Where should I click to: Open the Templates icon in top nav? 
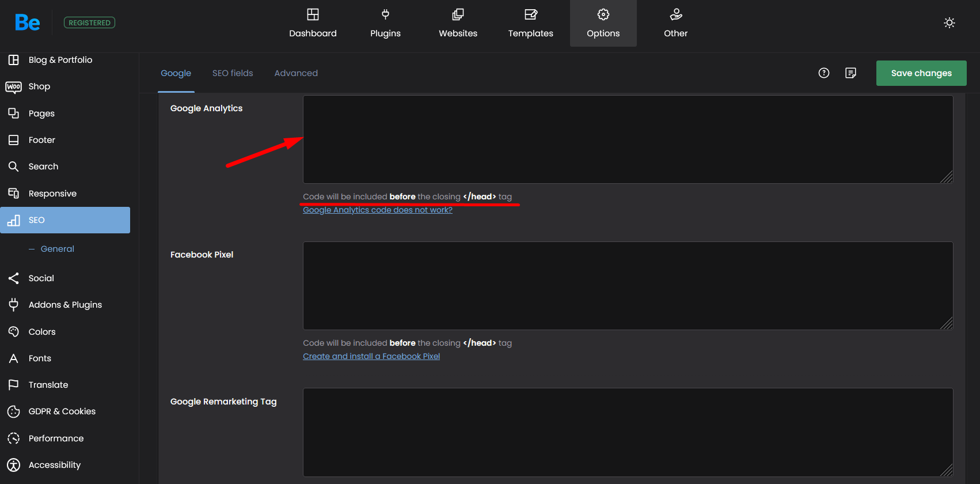[x=530, y=14]
